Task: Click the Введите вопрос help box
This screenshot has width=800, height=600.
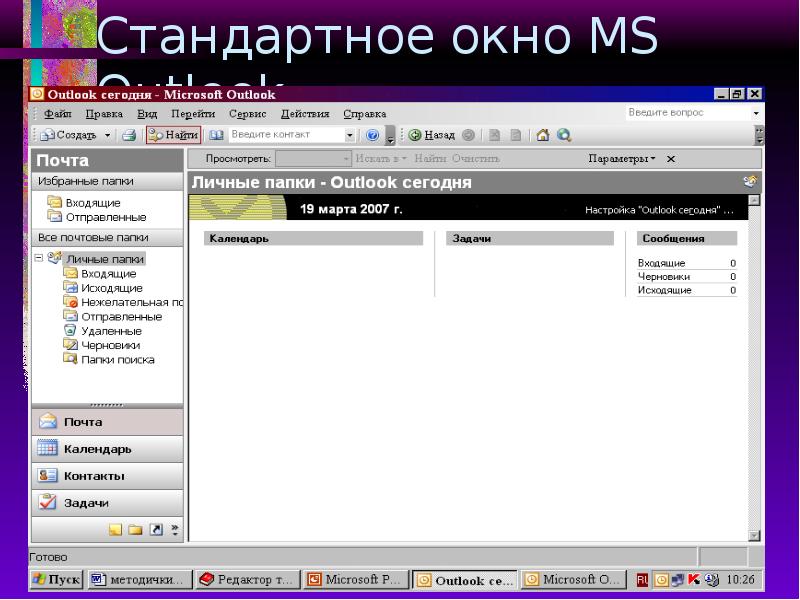Action: pyautogui.click(x=687, y=113)
